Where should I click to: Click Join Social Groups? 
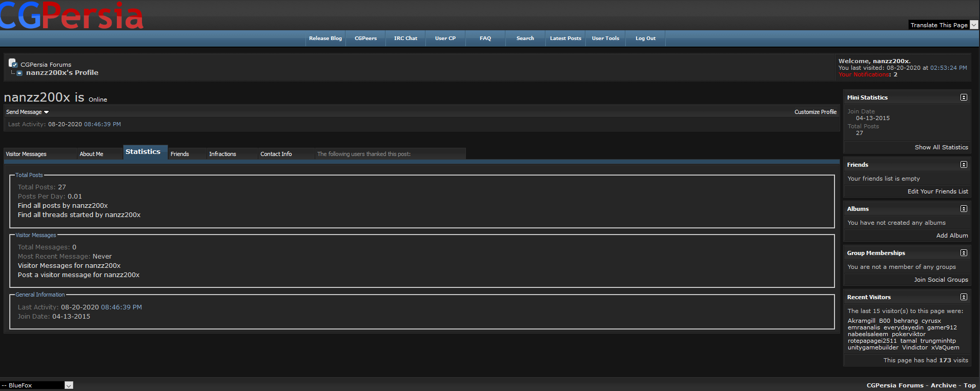(941, 280)
